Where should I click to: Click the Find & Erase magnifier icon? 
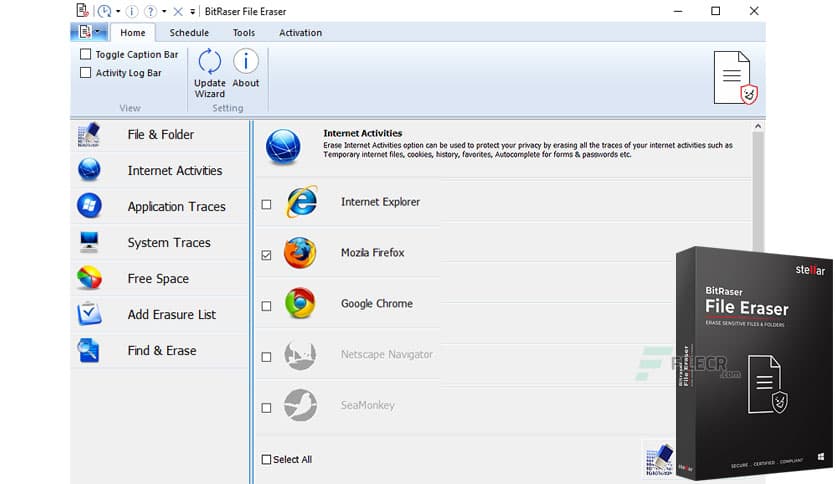tap(89, 350)
